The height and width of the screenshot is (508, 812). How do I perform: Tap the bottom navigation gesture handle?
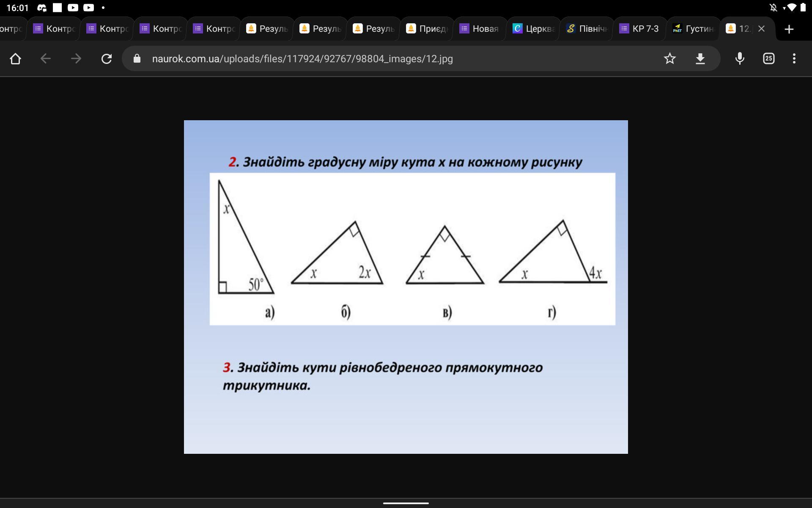pyautogui.click(x=406, y=503)
